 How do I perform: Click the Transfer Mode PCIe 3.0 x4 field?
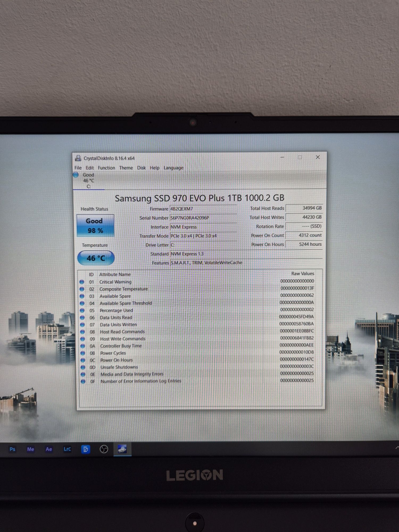pyautogui.click(x=203, y=236)
